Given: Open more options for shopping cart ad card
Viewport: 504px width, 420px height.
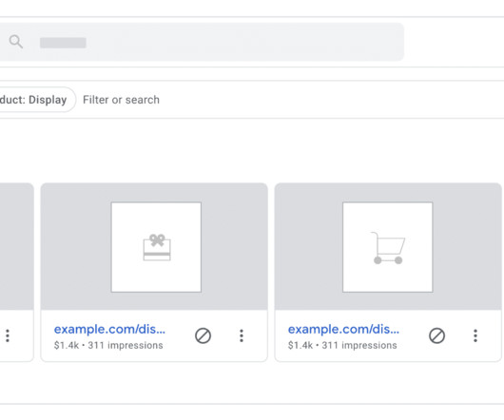Looking at the screenshot, I should (475, 335).
